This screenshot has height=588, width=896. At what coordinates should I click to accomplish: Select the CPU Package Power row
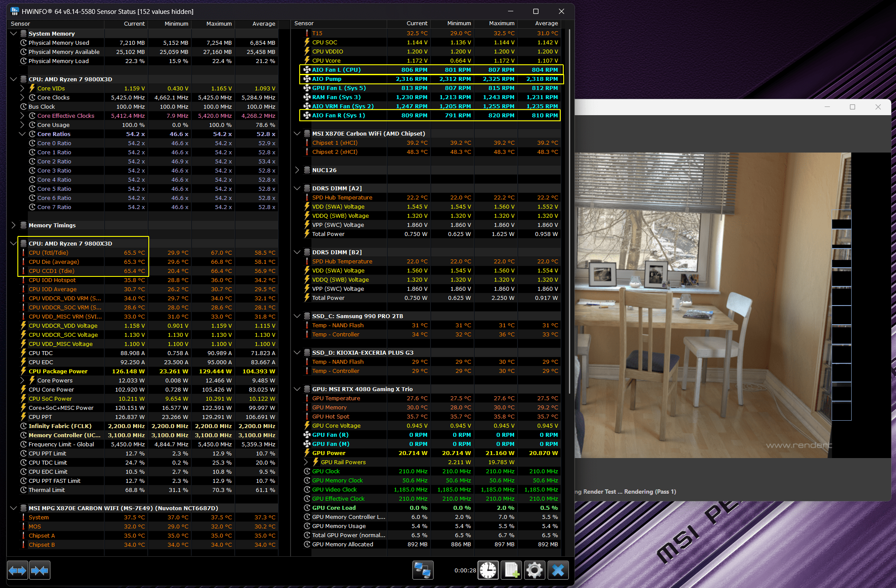pos(58,371)
